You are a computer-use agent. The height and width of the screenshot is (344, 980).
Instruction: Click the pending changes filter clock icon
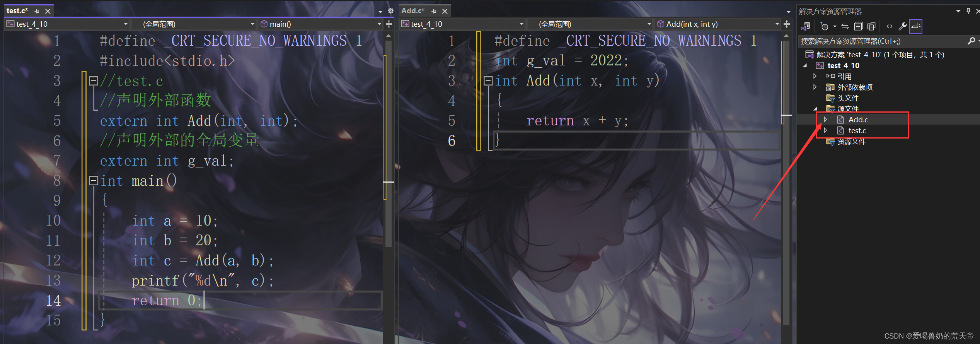coord(824,26)
